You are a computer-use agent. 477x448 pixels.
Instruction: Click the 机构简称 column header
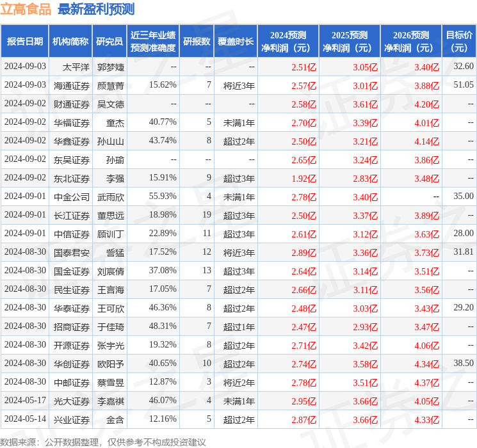coord(70,42)
